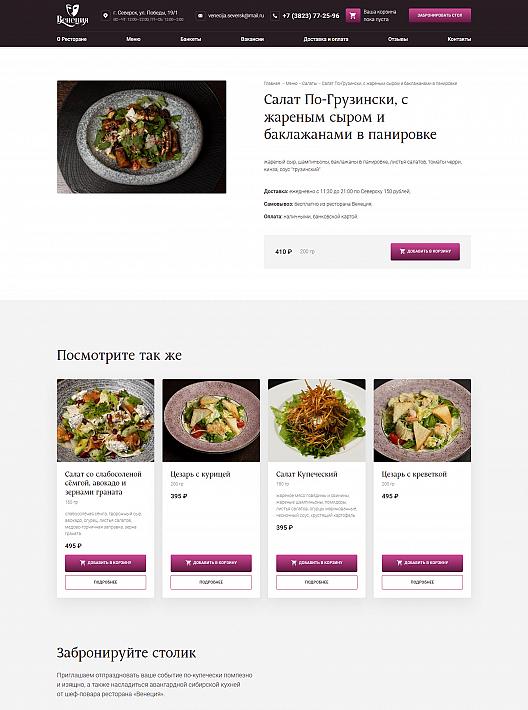Open the Банкеты navigation item
This screenshot has height=710, width=528.
[191, 39]
